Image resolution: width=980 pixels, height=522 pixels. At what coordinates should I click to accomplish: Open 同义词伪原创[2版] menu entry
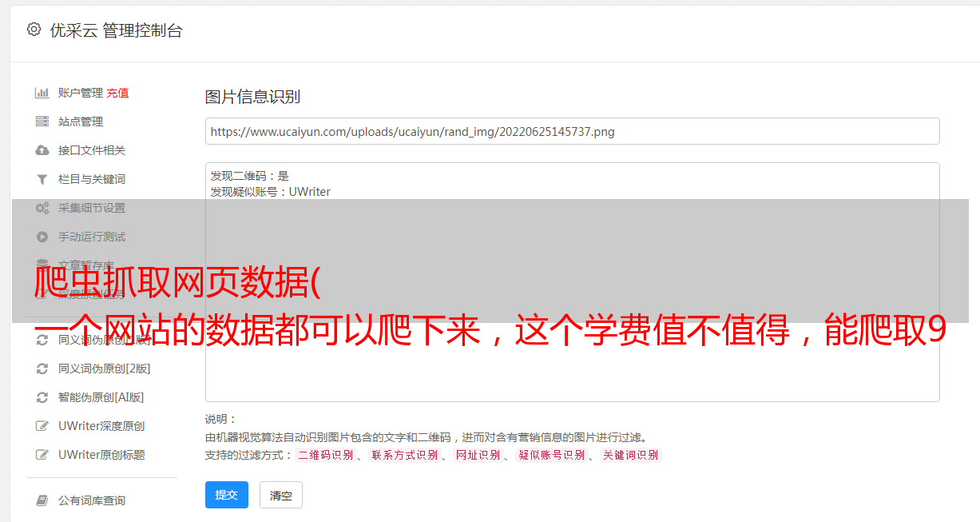pyautogui.click(x=104, y=369)
